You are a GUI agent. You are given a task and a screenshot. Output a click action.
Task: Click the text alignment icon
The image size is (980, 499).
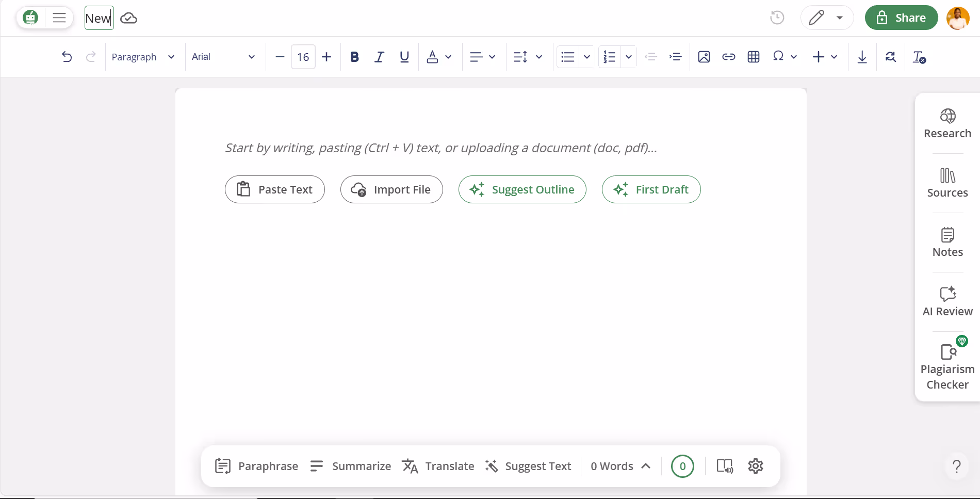point(476,57)
